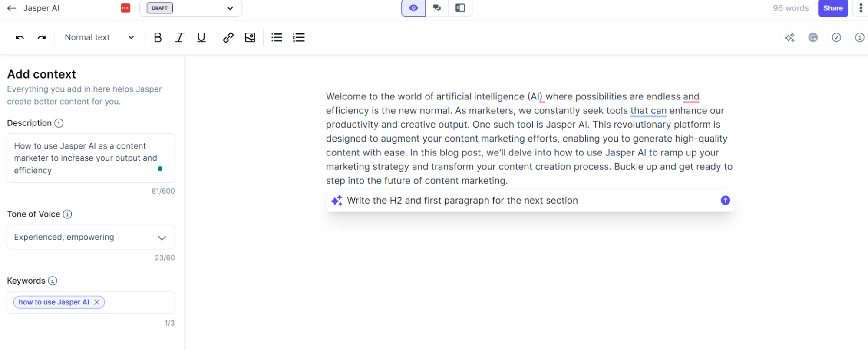Click the command prompt input field

(530, 201)
